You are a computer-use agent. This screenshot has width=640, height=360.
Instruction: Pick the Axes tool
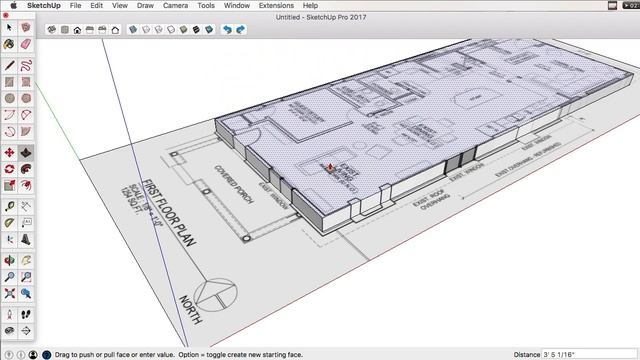9,239
